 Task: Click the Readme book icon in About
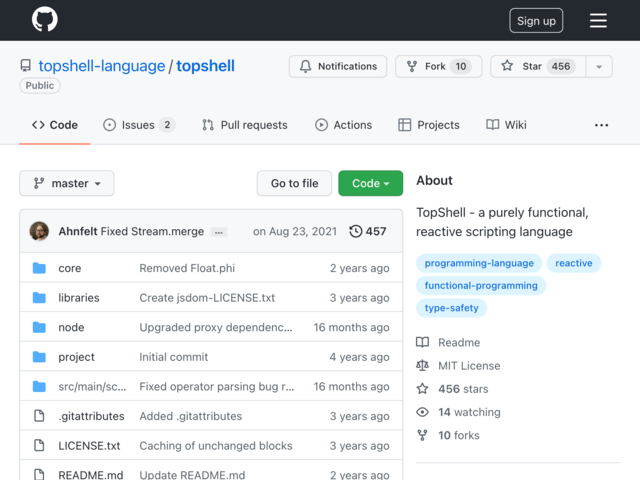422,342
